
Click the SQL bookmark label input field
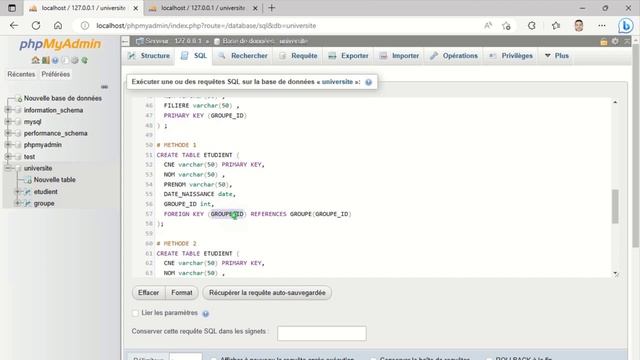coord(322,333)
